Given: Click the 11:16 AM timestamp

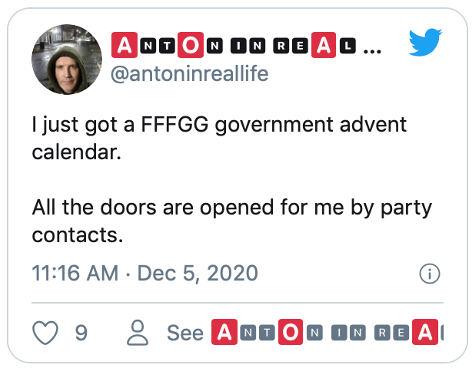Looking at the screenshot, I should click(75, 273).
